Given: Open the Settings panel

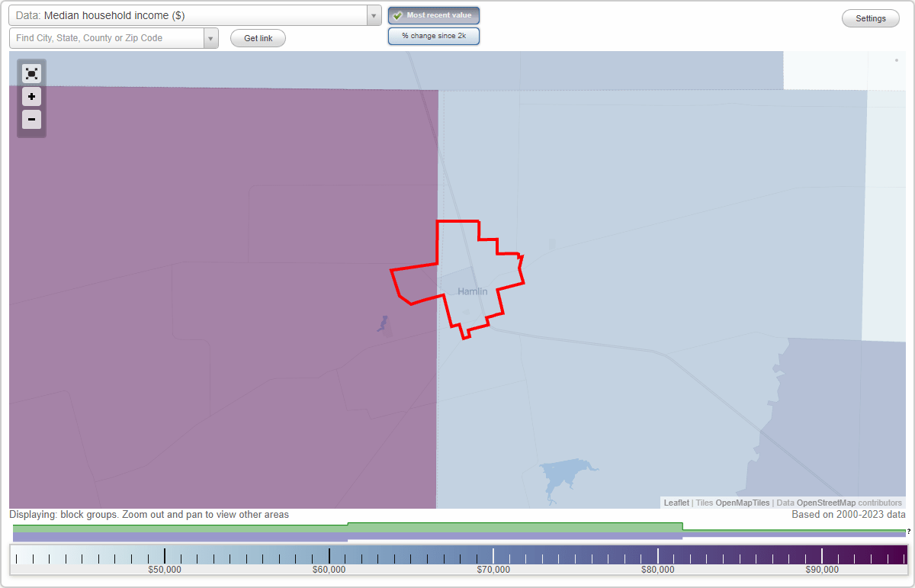Looking at the screenshot, I should tap(870, 18).
